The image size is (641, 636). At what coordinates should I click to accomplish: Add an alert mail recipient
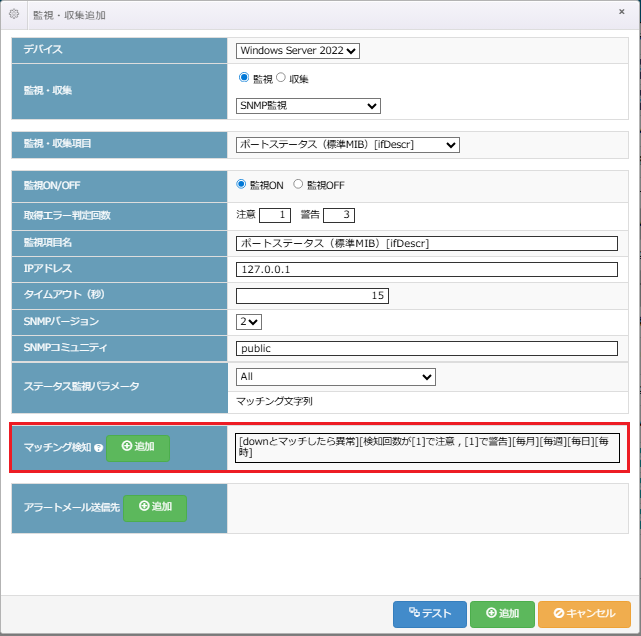tap(156, 507)
